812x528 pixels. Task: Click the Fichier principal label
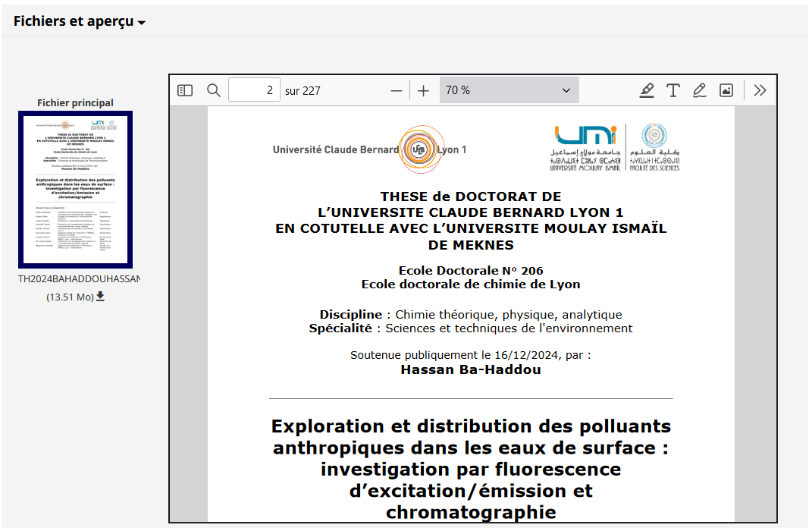(x=75, y=102)
